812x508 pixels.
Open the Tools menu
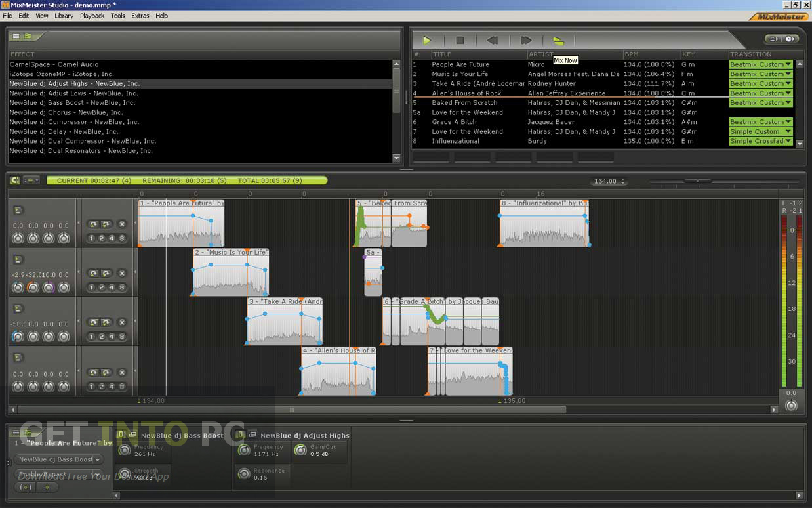click(x=118, y=16)
